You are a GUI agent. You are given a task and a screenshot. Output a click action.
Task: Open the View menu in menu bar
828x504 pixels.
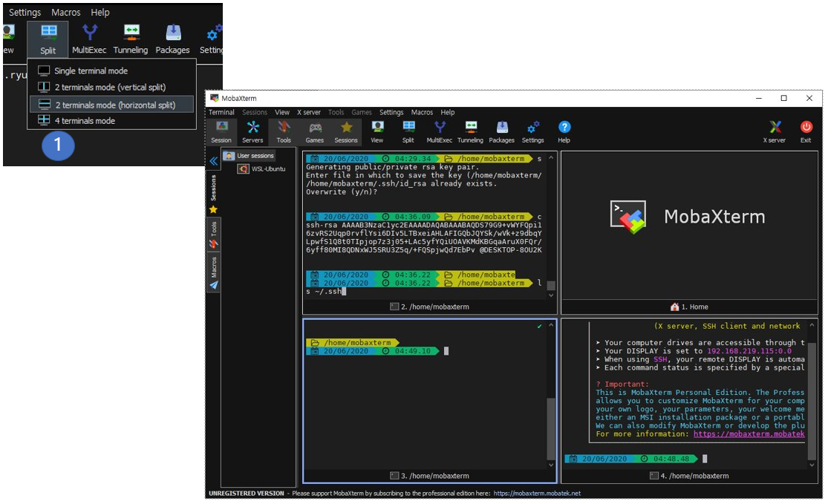(x=282, y=112)
